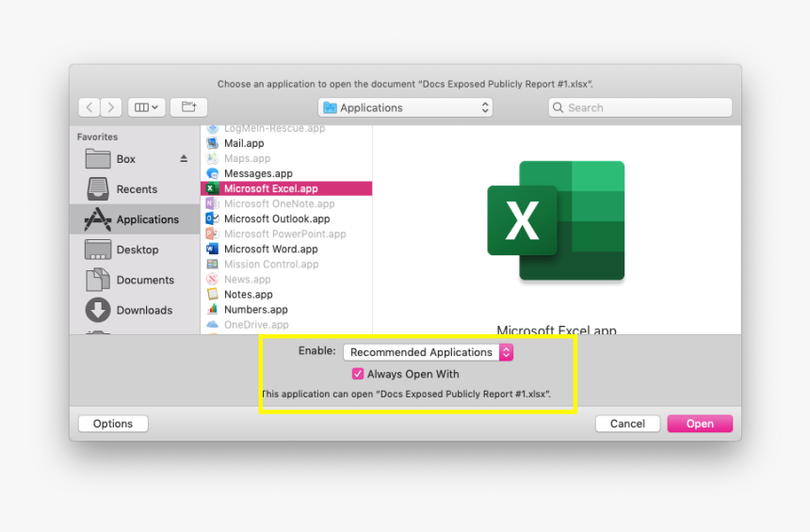Viewport: 810px width, 532px height.
Task: Click the OneDrive cloud icon
Action: coord(212,324)
